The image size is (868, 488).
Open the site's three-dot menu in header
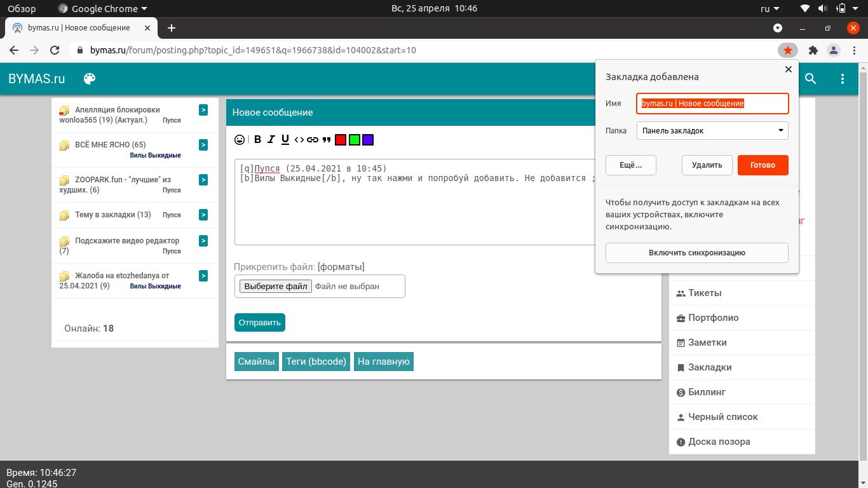[x=843, y=79]
